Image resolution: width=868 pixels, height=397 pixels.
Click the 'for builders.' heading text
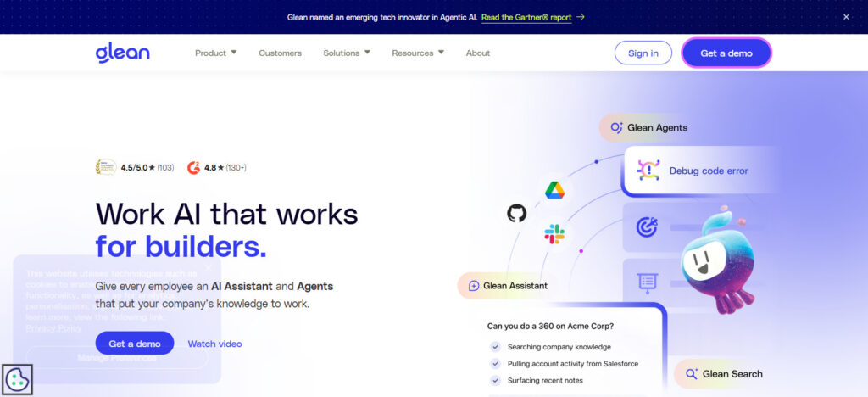(x=181, y=246)
